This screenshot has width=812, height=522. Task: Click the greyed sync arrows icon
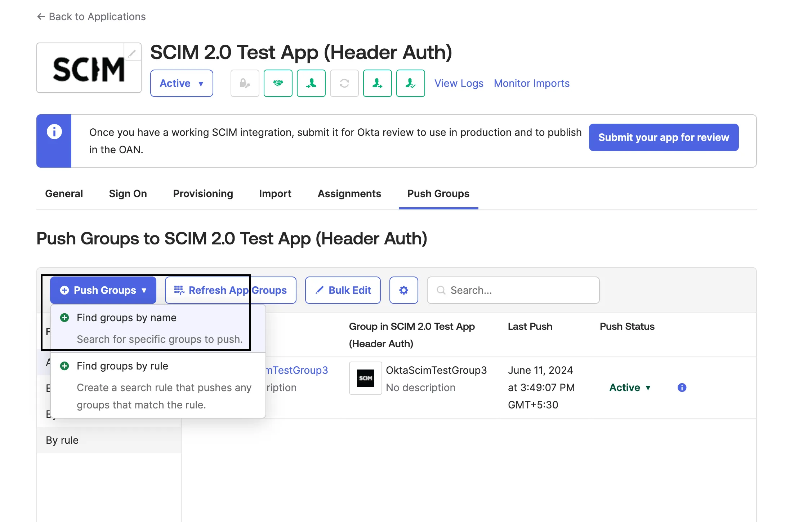(344, 83)
